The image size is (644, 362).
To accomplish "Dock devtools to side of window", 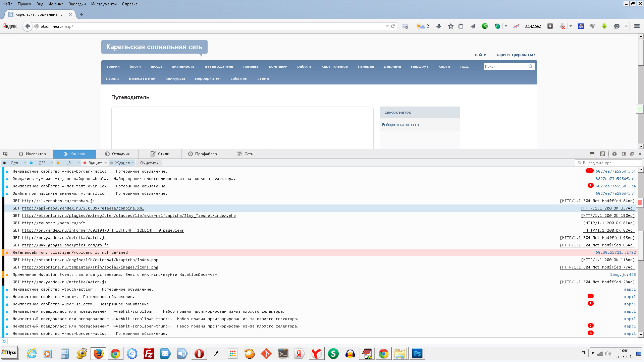I will (624, 154).
